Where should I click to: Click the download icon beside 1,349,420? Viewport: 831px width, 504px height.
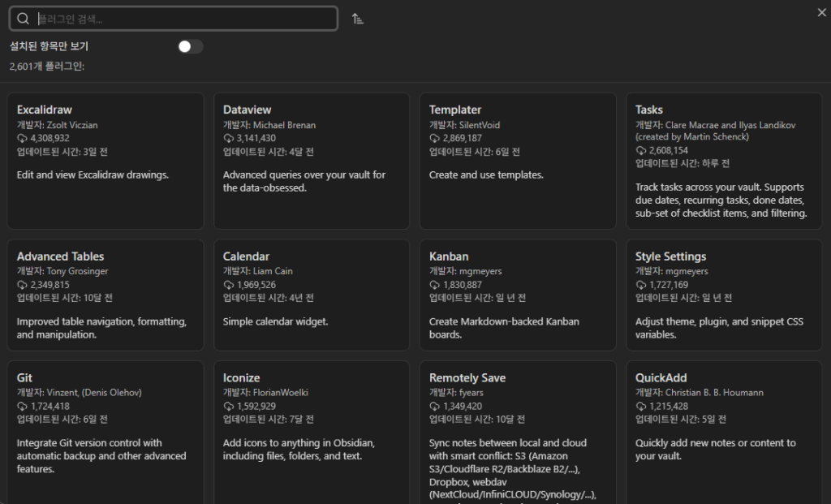point(435,407)
